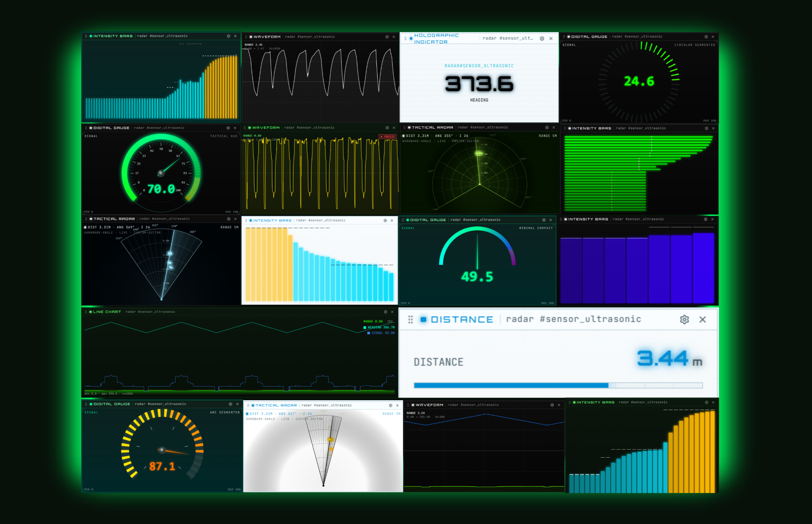Click the 24.6 circular gauge reading
Screen dimensions: 812x524
(x=639, y=81)
